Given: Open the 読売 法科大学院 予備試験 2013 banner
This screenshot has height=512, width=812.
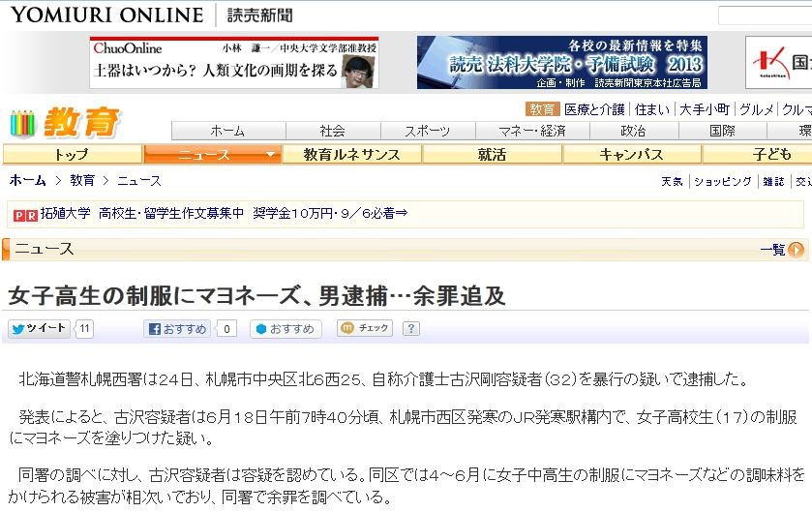Looking at the screenshot, I should (x=562, y=62).
